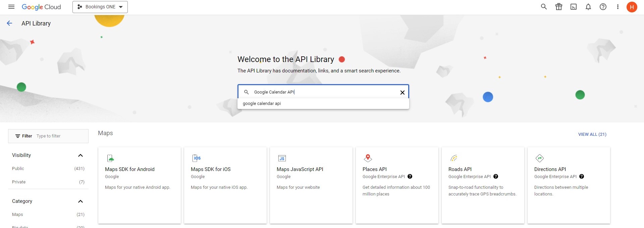This screenshot has width=644, height=228.
Task: Open the user account avatar
Action: [x=632, y=7]
